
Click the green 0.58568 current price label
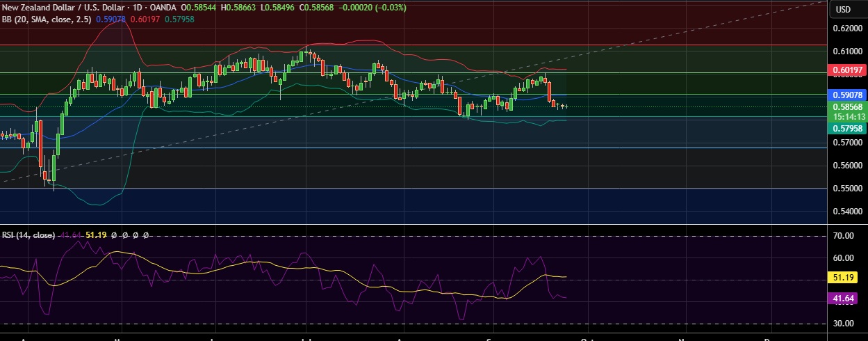pos(847,107)
